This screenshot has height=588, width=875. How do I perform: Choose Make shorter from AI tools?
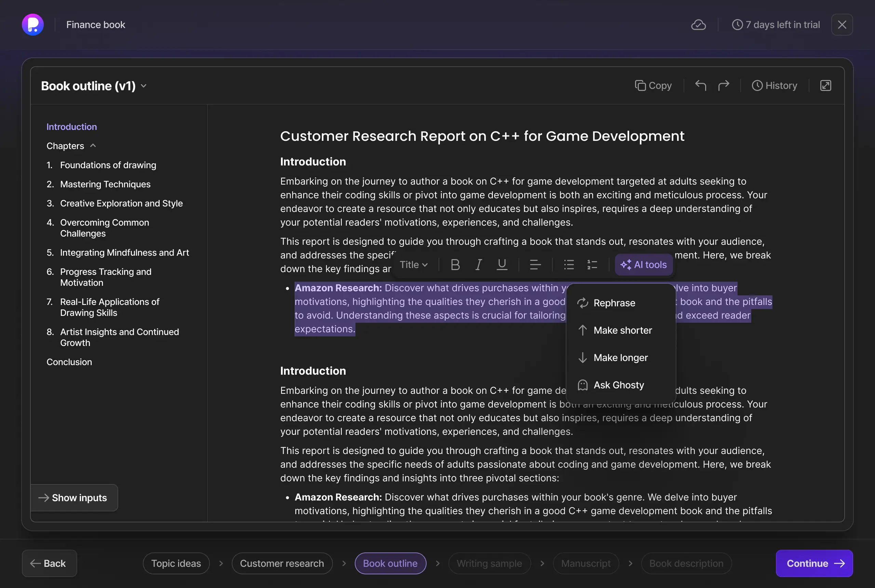(x=620, y=330)
